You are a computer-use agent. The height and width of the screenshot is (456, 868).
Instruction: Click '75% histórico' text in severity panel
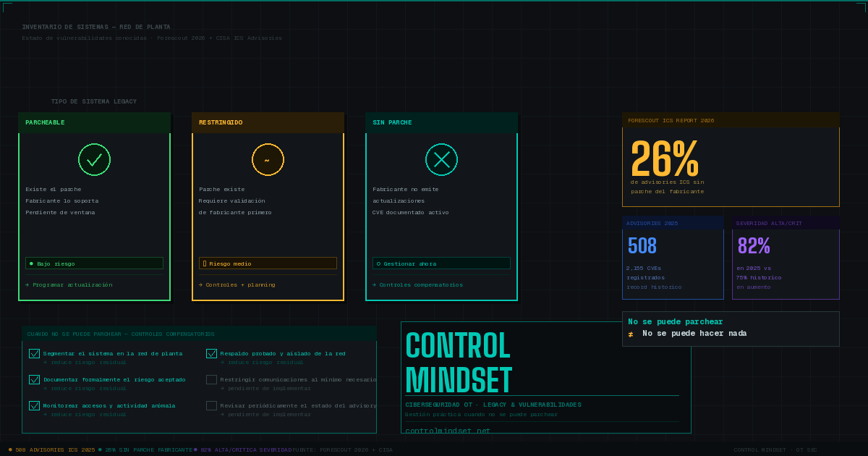coord(759,277)
